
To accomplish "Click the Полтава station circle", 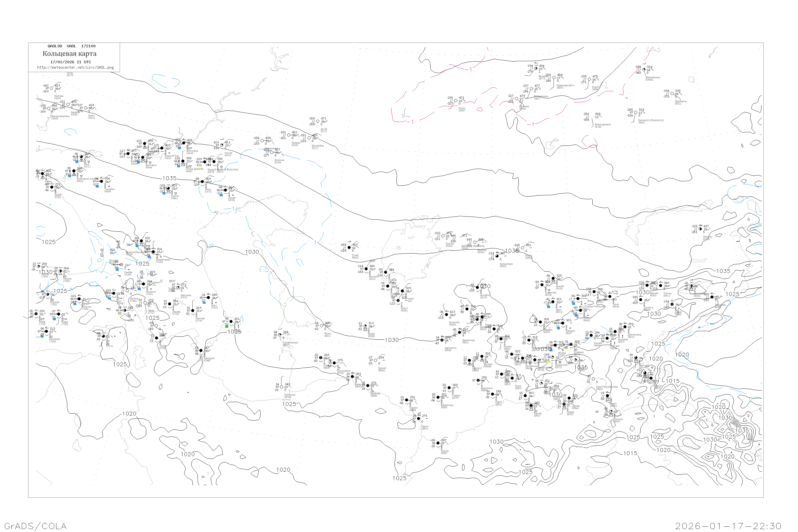I will coord(52,88).
